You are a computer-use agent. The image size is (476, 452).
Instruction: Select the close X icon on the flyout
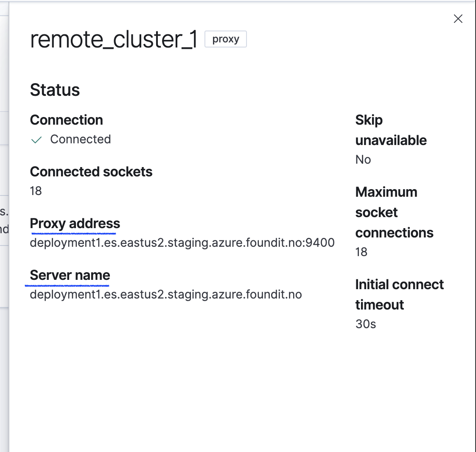coord(458,19)
